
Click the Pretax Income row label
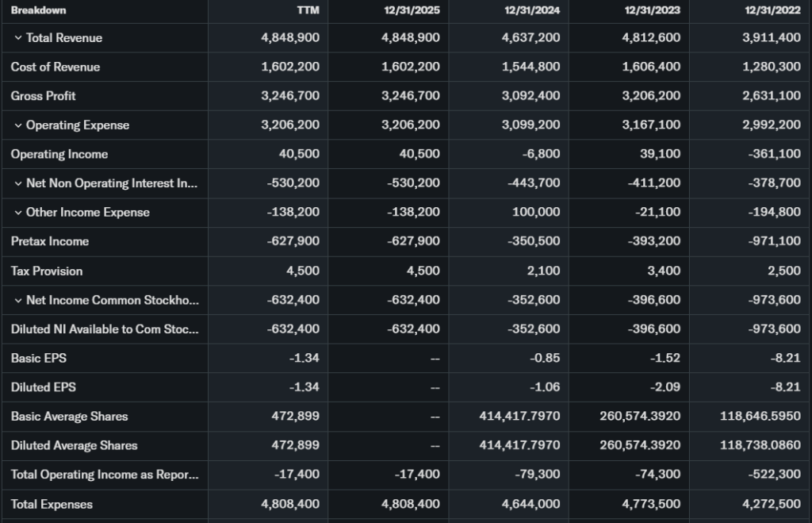pyautogui.click(x=50, y=241)
